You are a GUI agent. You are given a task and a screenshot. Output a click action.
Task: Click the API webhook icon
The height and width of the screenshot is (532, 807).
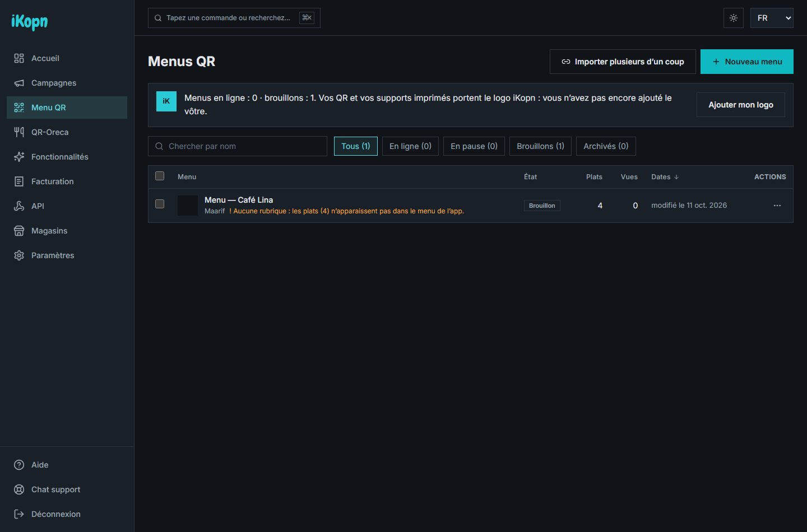coord(19,206)
